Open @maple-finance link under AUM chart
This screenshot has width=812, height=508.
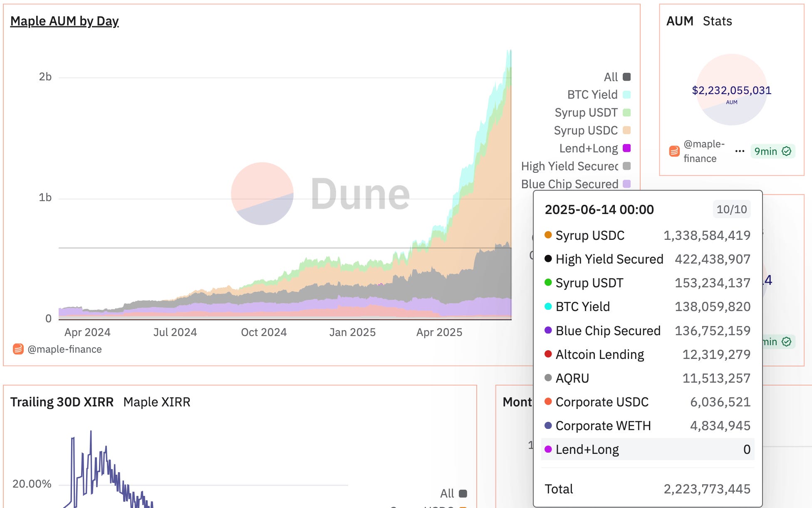click(64, 349)
